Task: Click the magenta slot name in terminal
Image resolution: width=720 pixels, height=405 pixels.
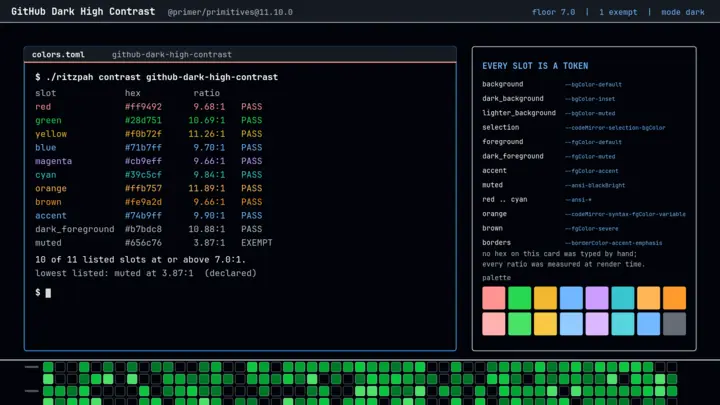Action: point(53,161)
